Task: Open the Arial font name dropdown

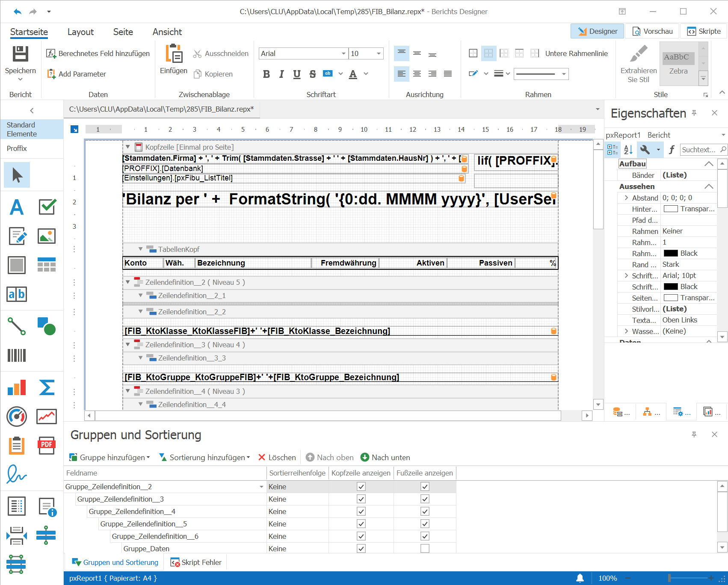Action: [343, 53]
